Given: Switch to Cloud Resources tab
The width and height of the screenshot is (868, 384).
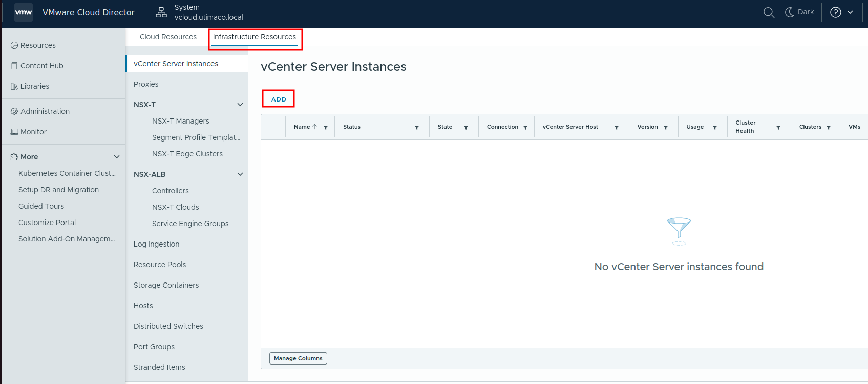Looking at the screenshot, I should click(168, 37).
